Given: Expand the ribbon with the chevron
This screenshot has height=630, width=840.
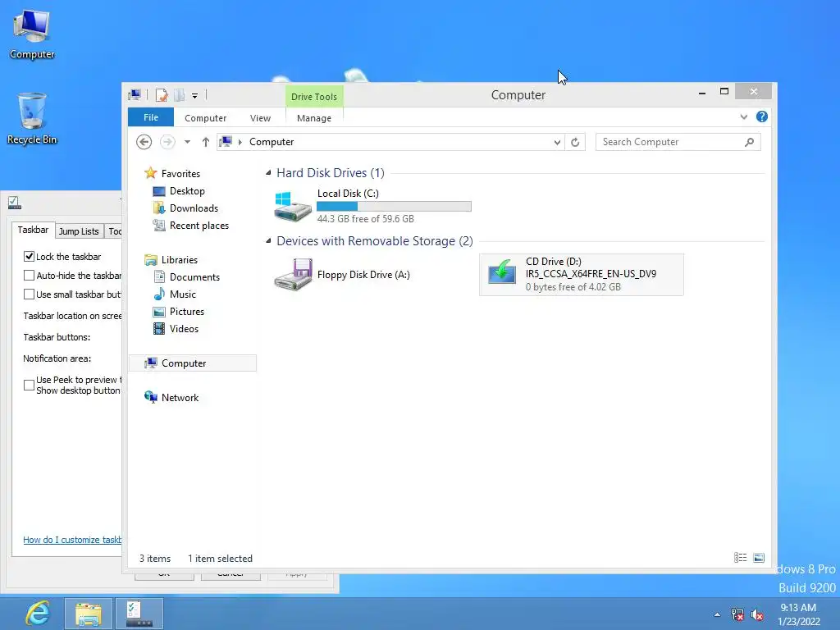Looking at the screenshot, I should tap(743, 116).
